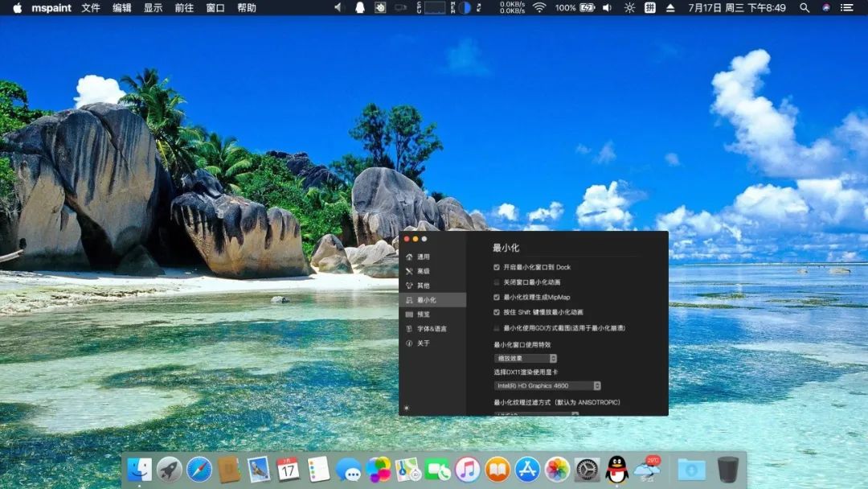
Task: Click the 拼 input method icon
Action: tap(650, 8)
